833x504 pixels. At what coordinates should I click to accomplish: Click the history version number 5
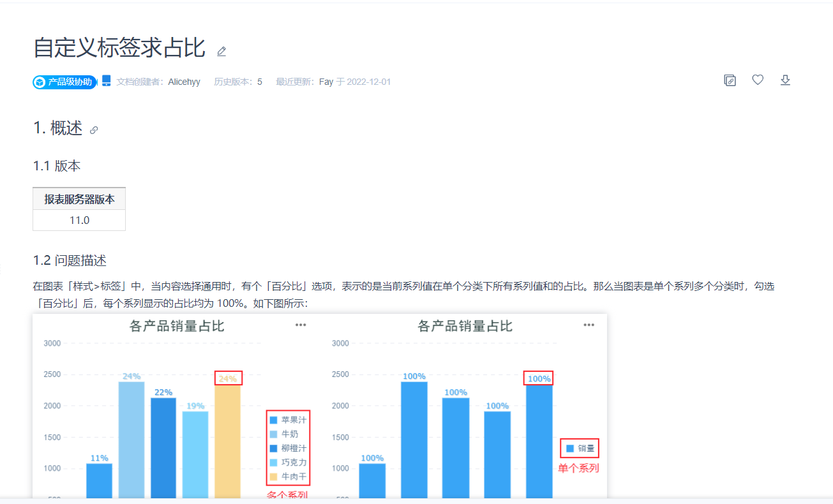pos(260,82)
